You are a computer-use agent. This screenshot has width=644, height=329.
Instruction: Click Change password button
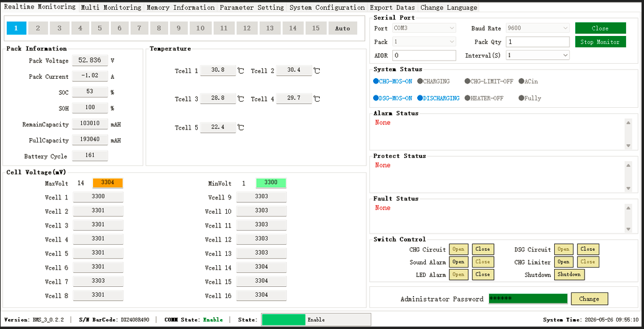[589, 299]
